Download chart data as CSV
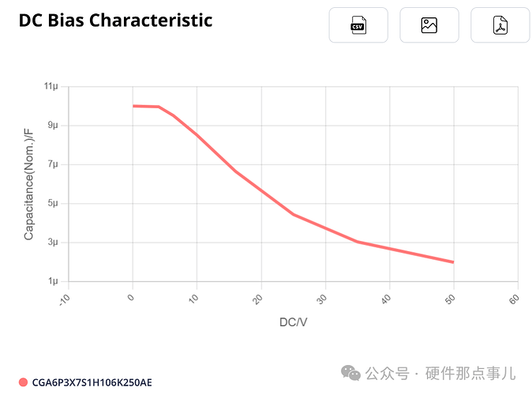Image resolution: width=532 pixels, height=395 pixels. click(358, 25)
